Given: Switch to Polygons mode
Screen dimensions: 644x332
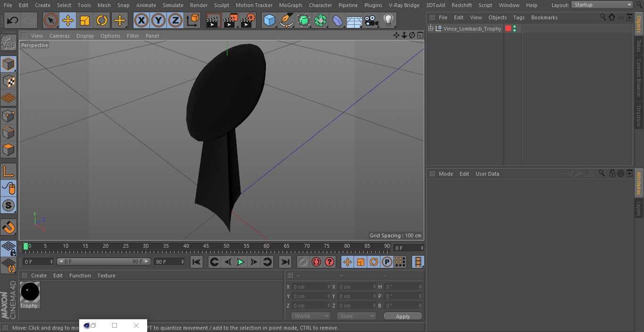Looking at the screenshot, I should pos(8,150).
